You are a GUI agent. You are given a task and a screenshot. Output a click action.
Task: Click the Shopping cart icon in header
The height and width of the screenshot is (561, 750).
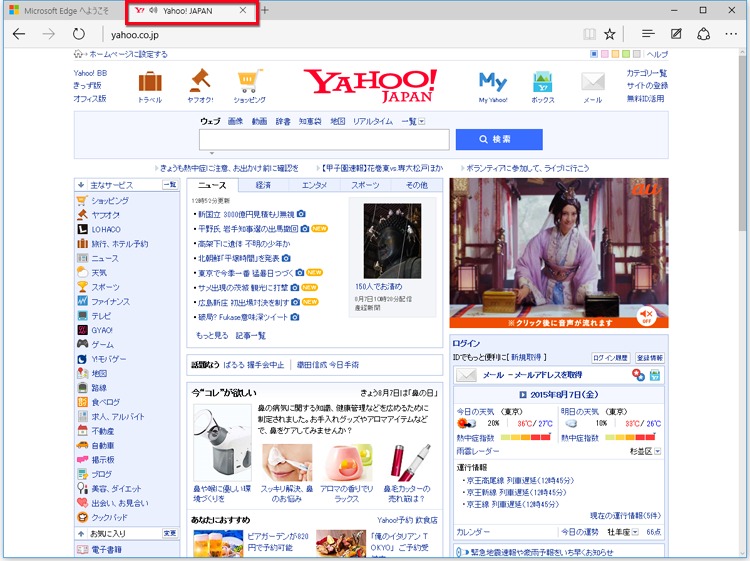(249, 81)
